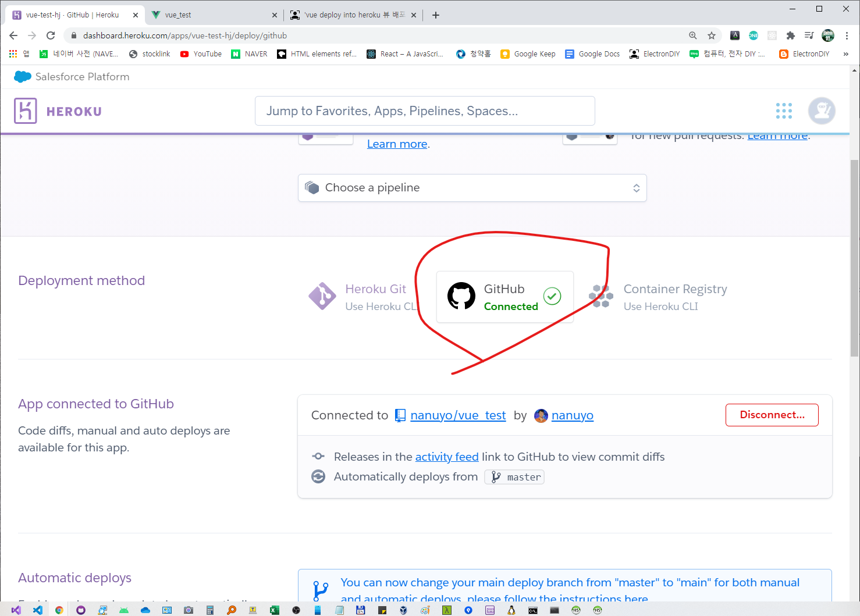This screenshot has width=860, height=616.
Task: Show hidden bookmarks with the » chevron
Action: coord(845,54)
